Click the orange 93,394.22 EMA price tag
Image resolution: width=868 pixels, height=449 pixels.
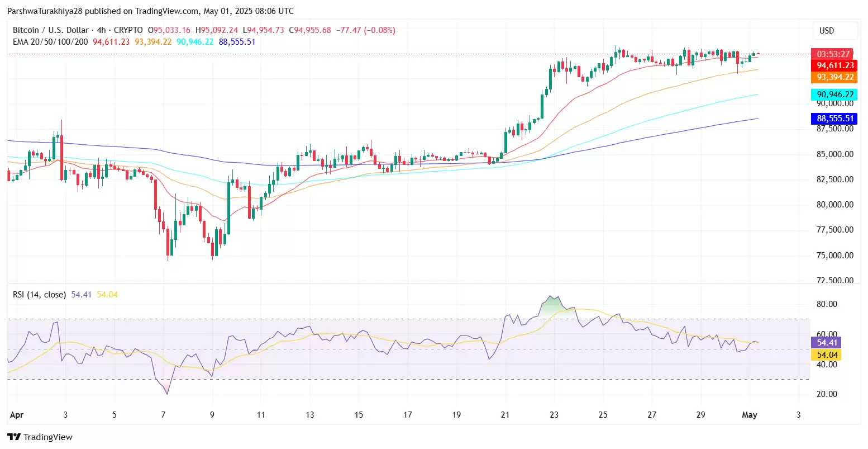[834, 77]
